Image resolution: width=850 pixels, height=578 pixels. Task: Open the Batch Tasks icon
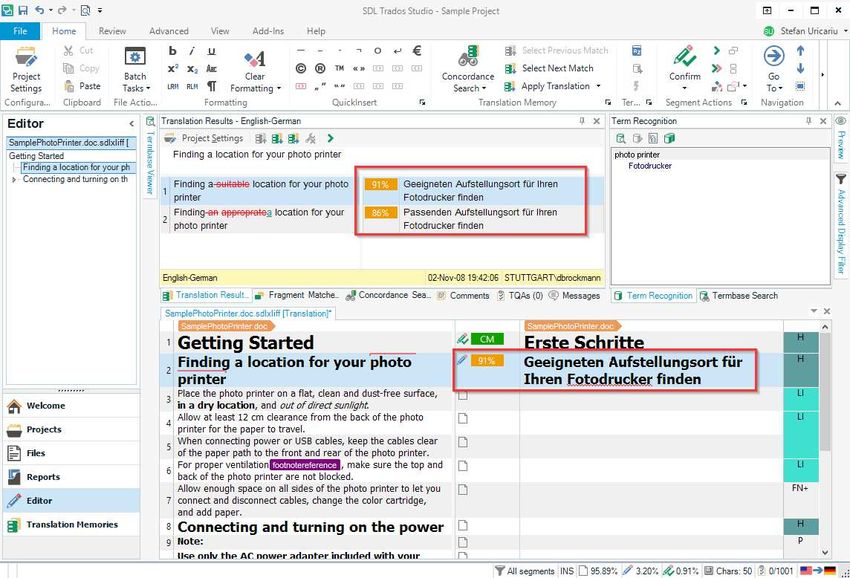click(135, 57)
